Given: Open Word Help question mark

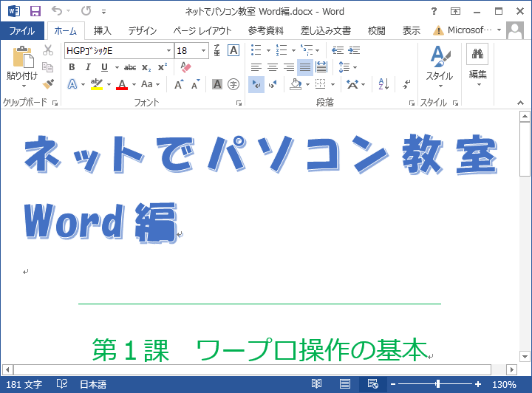Looking at the screenshot, I should coord(434,11).
